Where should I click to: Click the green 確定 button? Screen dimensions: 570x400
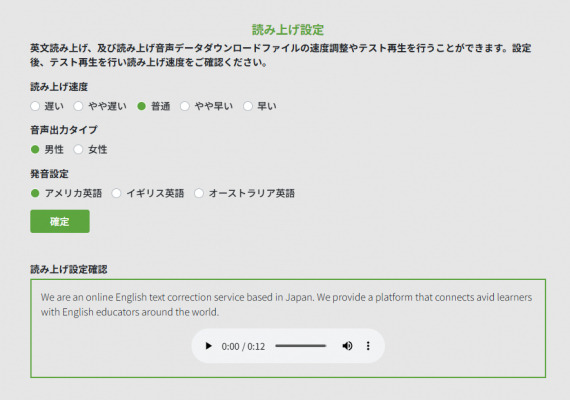pyautogui.click(x=60, y=221)
